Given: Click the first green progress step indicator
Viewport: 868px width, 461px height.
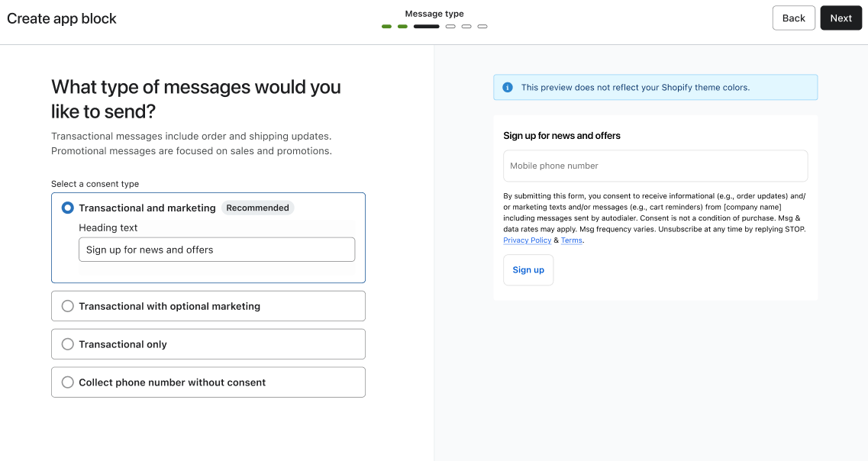Looking at the screenshot, I should click(386, 27).
